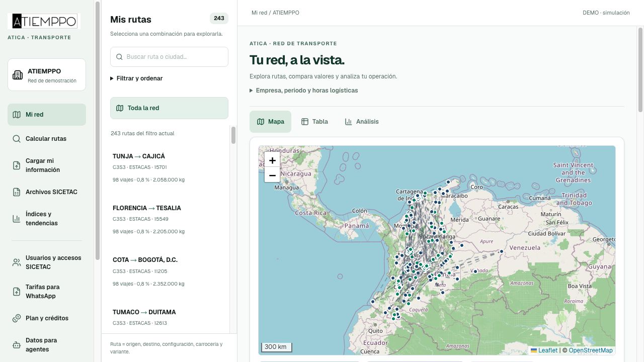The width and height of the screenshot is (644, 362).
Task: Open Índices y tendencias page
Action: [x=47, y=219]
